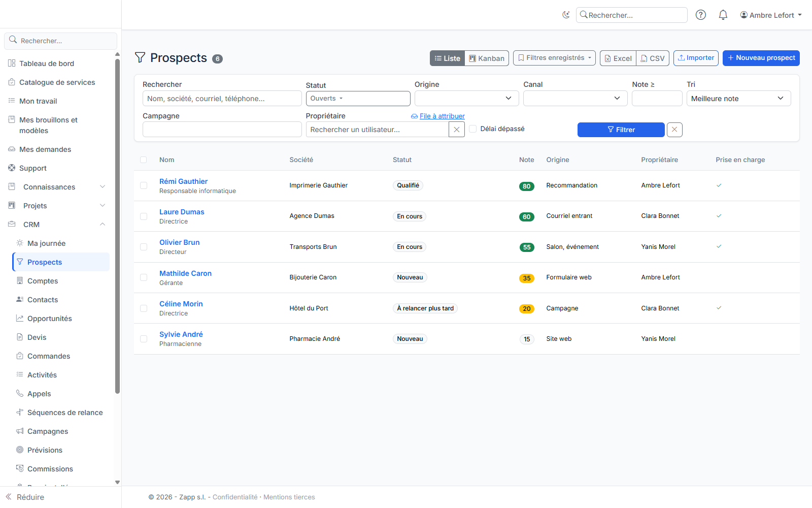
Task: Open the File à attribuer link
Action: (x=438, y=116)
